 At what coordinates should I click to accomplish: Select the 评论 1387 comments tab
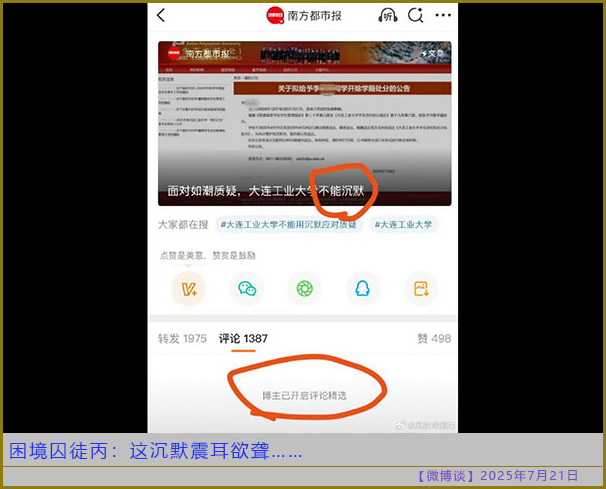243,339
